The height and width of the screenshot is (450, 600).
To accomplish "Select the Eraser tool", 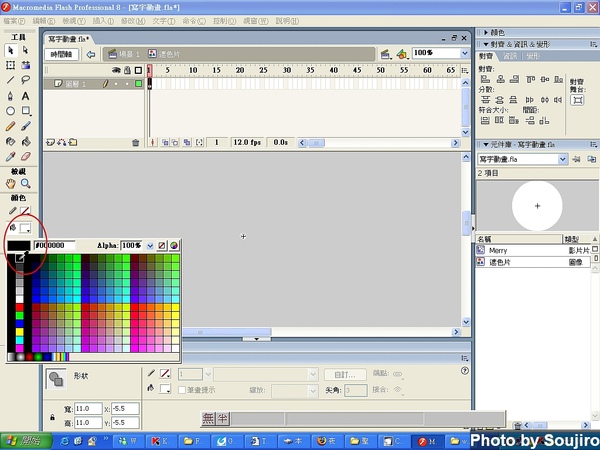I will [26, 156].
